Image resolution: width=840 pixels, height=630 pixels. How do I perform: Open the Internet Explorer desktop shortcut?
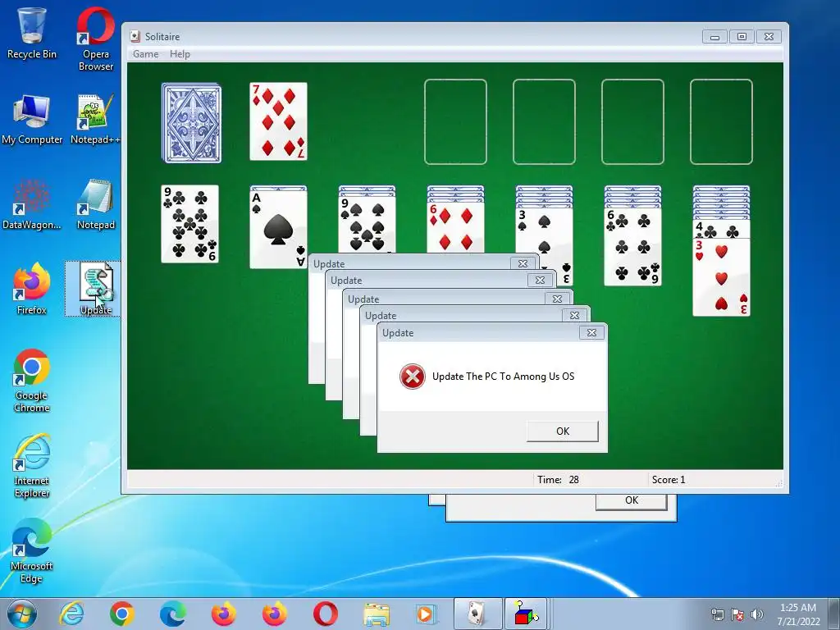click(32, 466)
